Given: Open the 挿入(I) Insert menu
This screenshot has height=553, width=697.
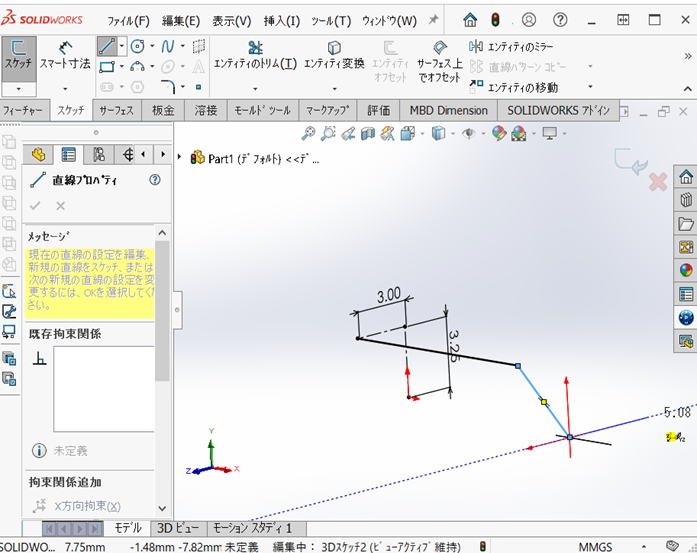Looking at the screenshot, I should 284,20.
